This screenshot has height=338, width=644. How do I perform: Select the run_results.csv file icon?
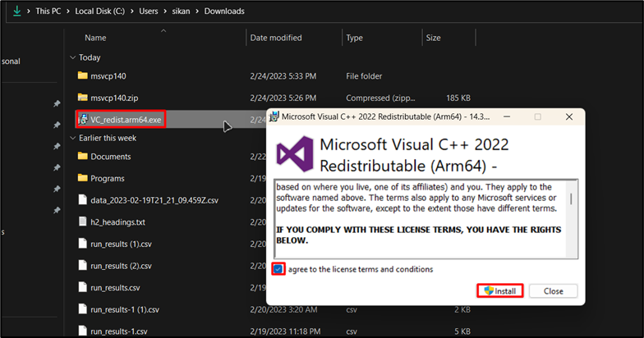[82, 287]
